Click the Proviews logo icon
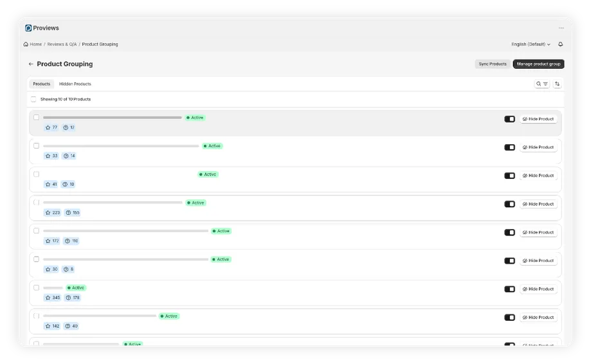591x364 pixels. pos(28,28)
